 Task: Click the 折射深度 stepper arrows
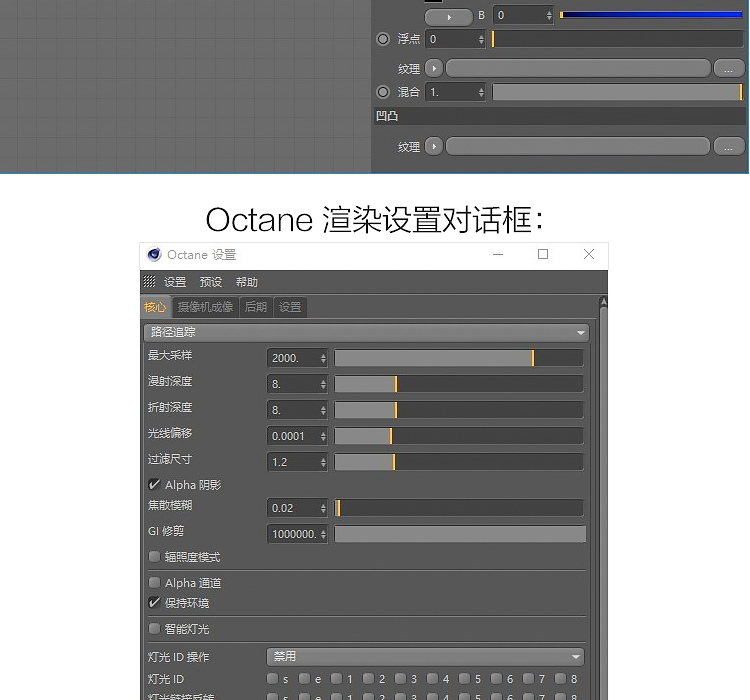323,410
